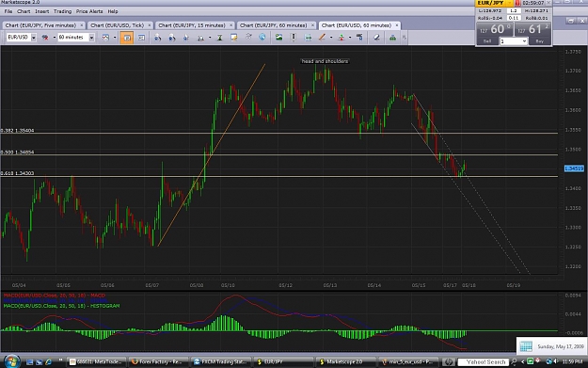Open the Windows Start button

(x=11, y=361)
